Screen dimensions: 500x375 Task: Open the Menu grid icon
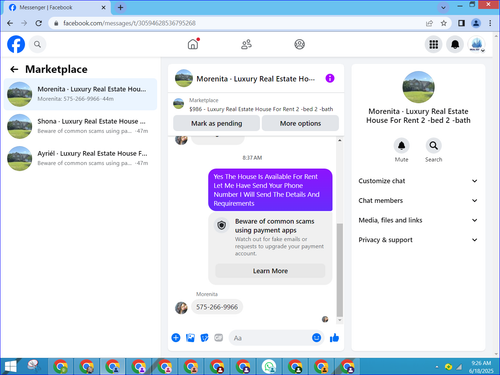point(433,44)
